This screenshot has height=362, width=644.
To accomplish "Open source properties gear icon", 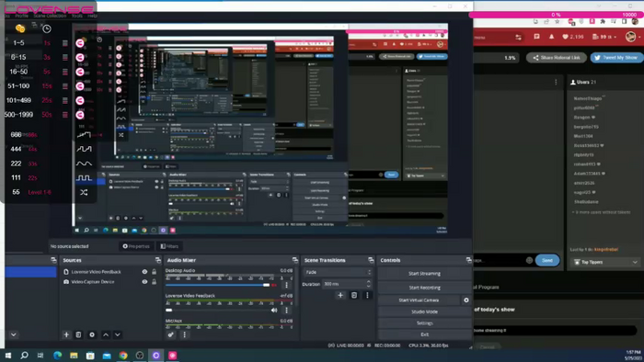I will (92, 334).
